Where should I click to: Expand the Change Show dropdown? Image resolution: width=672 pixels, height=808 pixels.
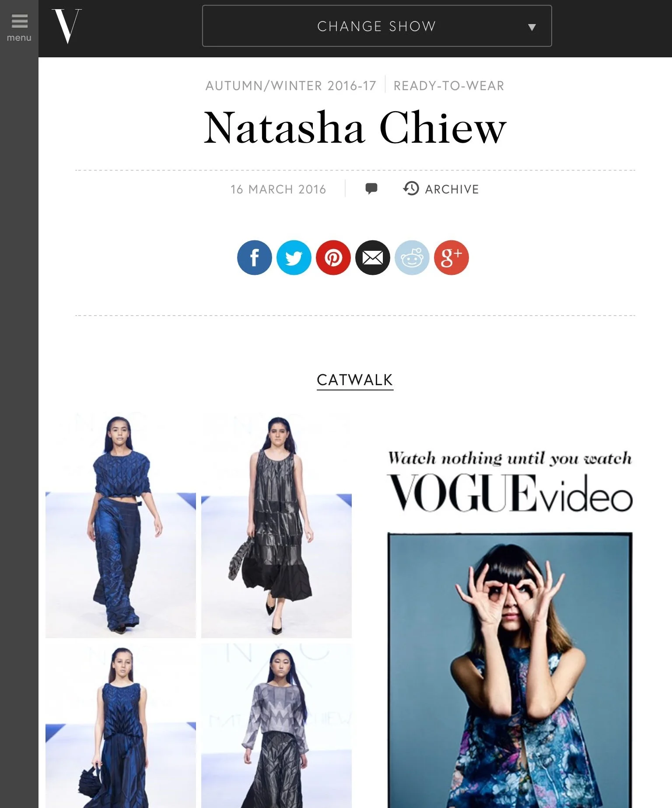(377, 26)
